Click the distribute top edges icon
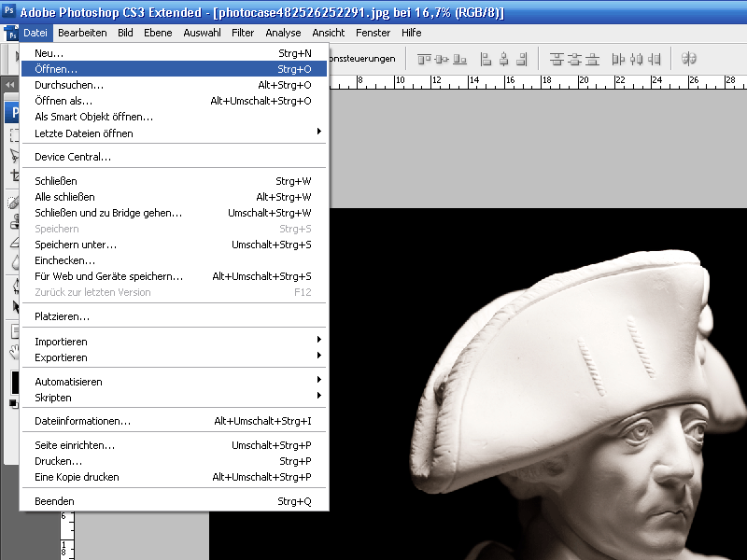This screenshot has width=747, height=560. point(557,59)
